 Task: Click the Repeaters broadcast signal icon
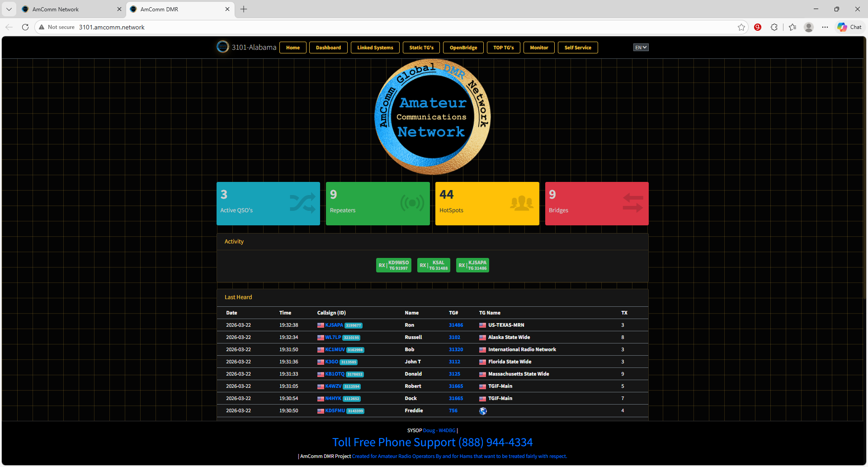[412, 203]
